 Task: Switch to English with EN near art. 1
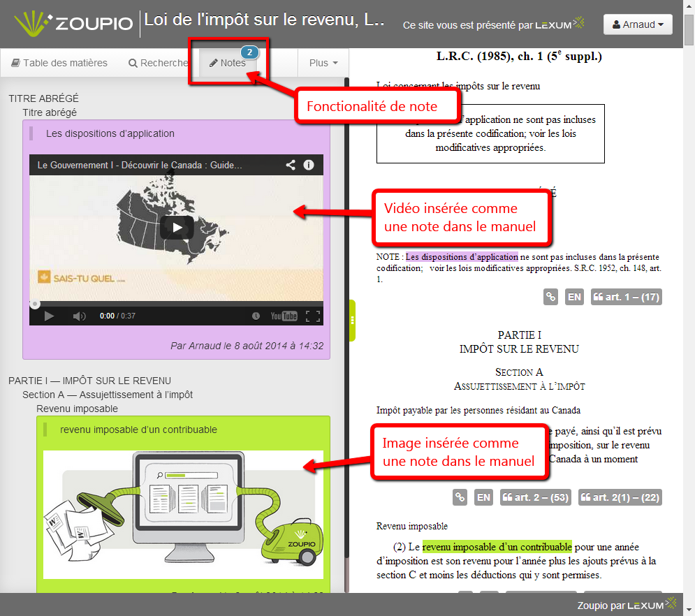tap(574, 297)
